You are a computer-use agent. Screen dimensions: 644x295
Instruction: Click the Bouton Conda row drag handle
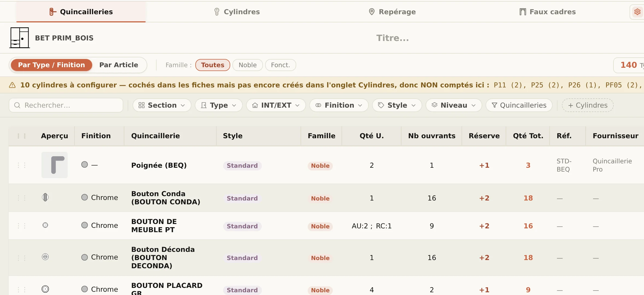coord(22,198)
